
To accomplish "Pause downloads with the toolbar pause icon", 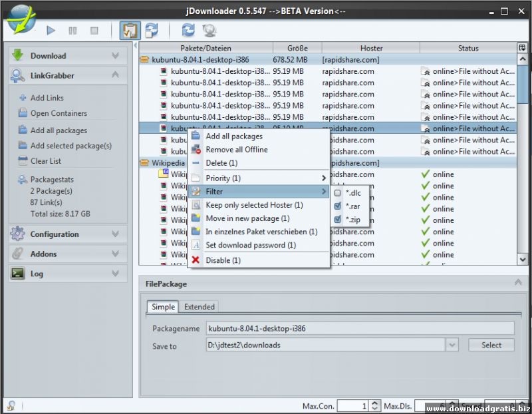I will tap(72, 31).
